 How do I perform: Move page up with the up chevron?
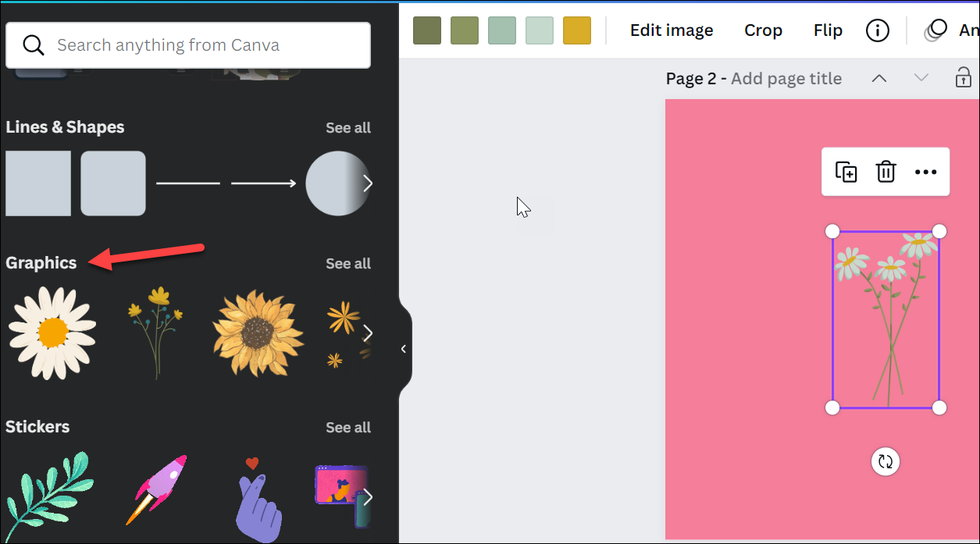pyautogui.click(x=879, y=77)
